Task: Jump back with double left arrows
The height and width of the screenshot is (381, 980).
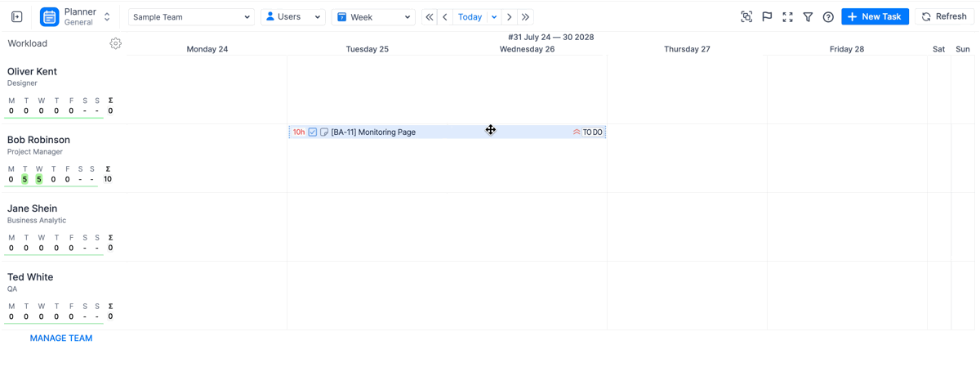Action: [429, 16]
